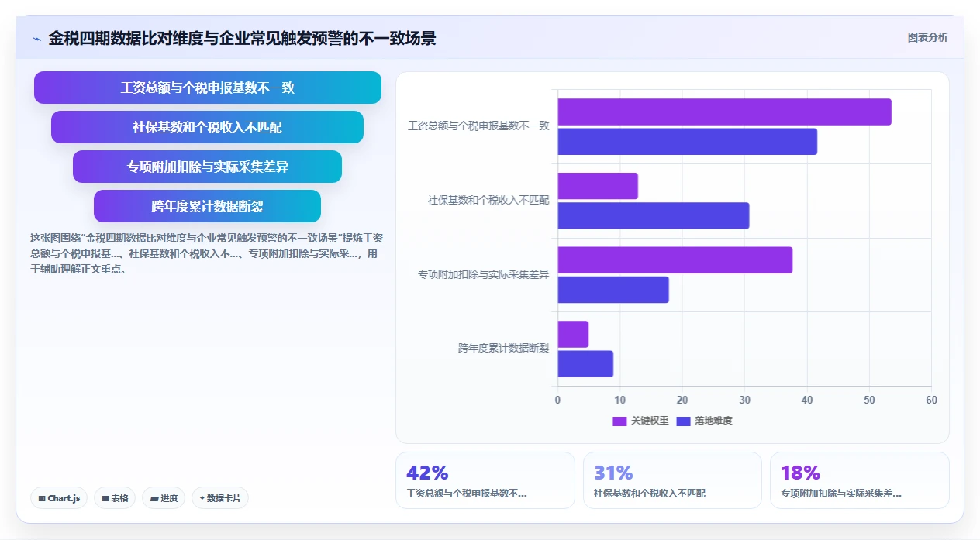Click chart axis label 工资总额与个税申报基数不一致
This screenshot has width=980, height=540.
tap(478, 126)
